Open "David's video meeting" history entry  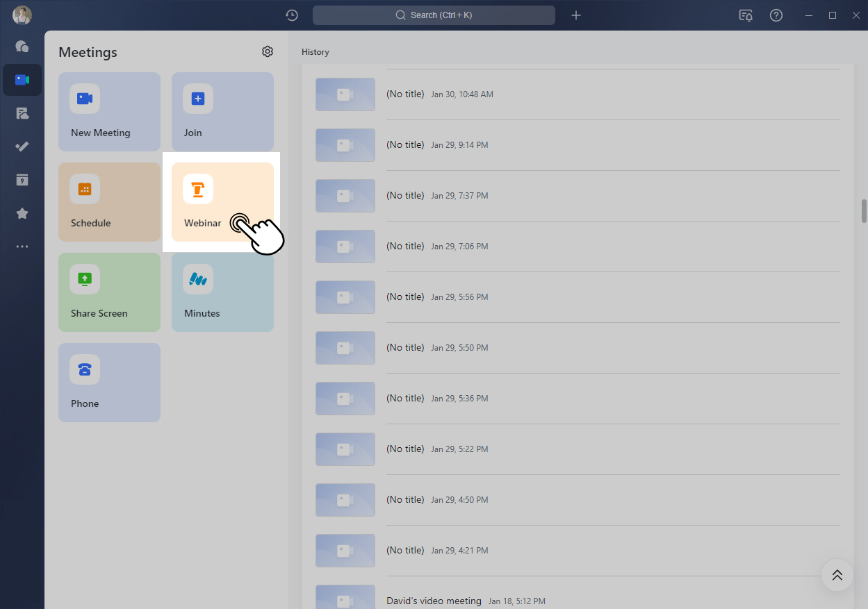[x=434, y=601]
